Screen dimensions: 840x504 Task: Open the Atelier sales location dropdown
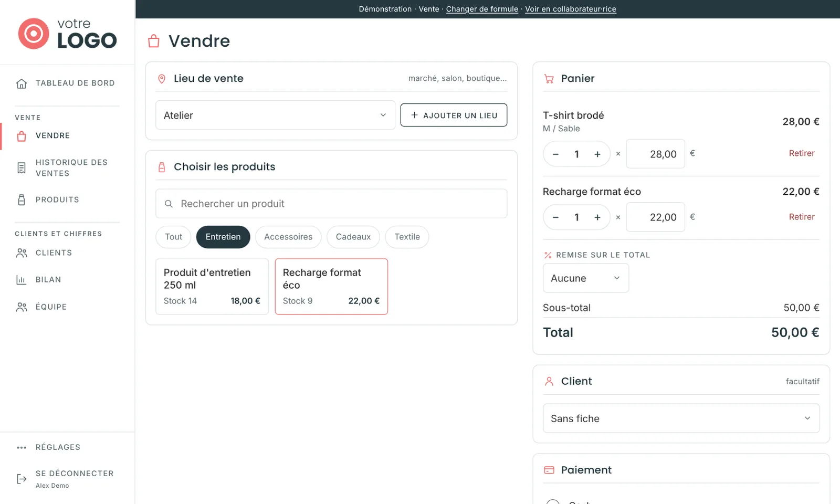tap(275, 115)
